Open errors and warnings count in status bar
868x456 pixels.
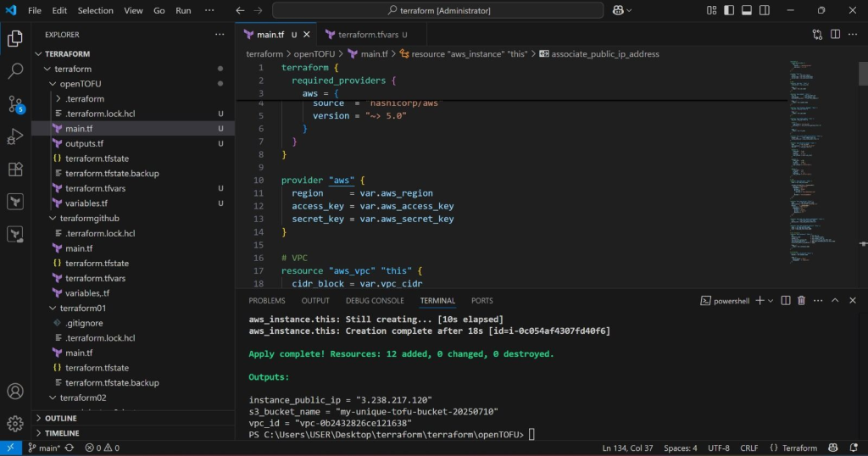click(102, 448)
